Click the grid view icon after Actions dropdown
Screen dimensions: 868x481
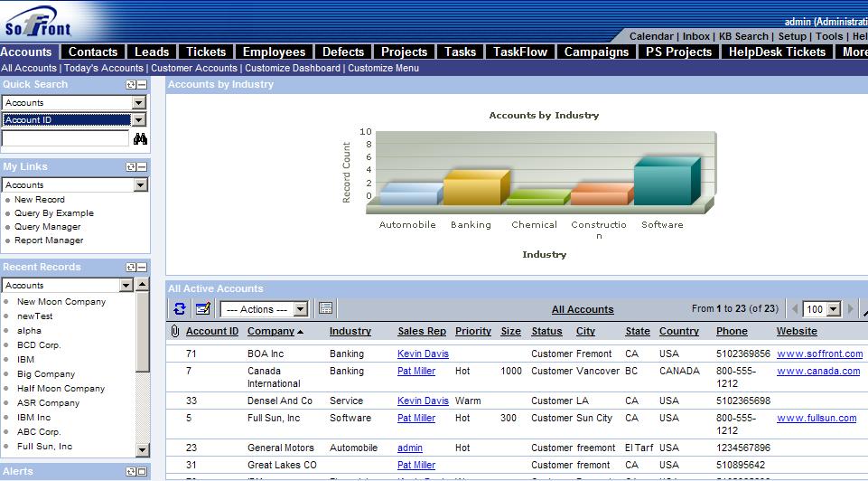tap(325, 308)
